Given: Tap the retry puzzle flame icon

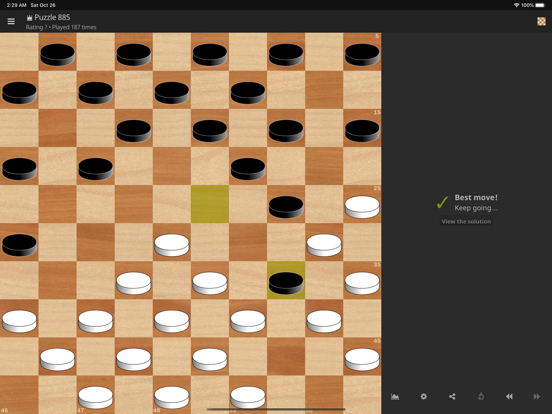Looking at the screenshot, I should pyautogui.click(x=481, y=396).
